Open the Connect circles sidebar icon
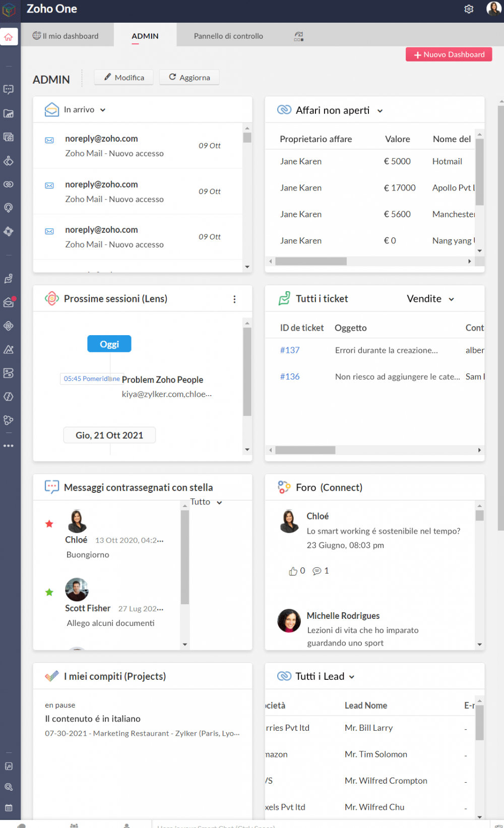504x828 pixels. click(x=9, y=420)
